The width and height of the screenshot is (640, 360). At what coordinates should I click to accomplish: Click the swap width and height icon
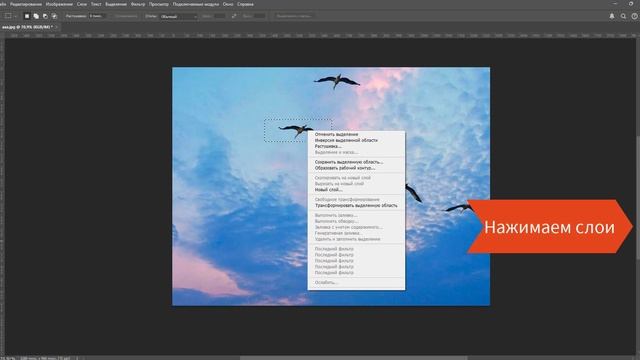(x=234, y=16)
